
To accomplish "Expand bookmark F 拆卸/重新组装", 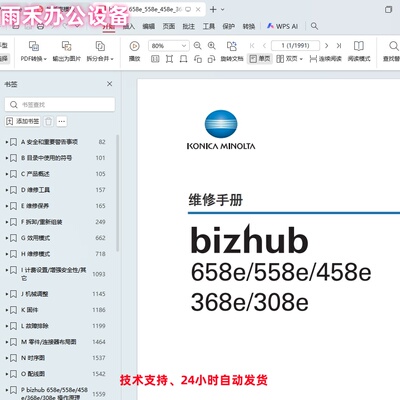I will (7, 222).
